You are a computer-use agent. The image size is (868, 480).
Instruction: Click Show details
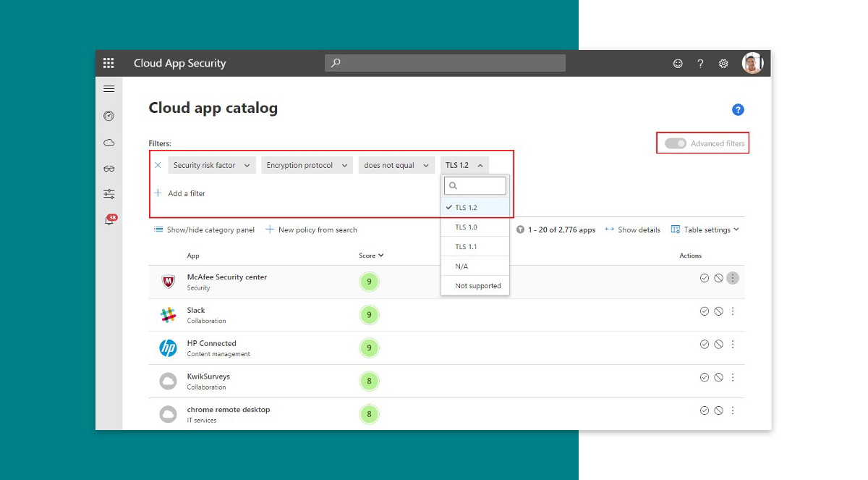click(633, 230)
